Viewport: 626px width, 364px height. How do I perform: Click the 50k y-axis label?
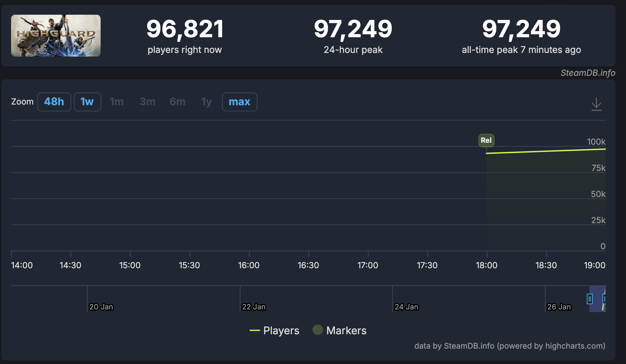pyautogui.click(x=598, y=194)
